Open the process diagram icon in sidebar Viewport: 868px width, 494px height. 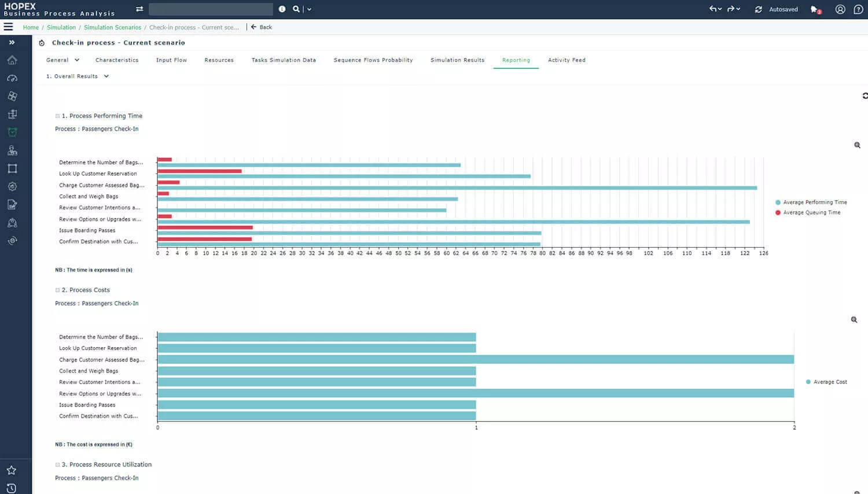(x=12, y=114)
